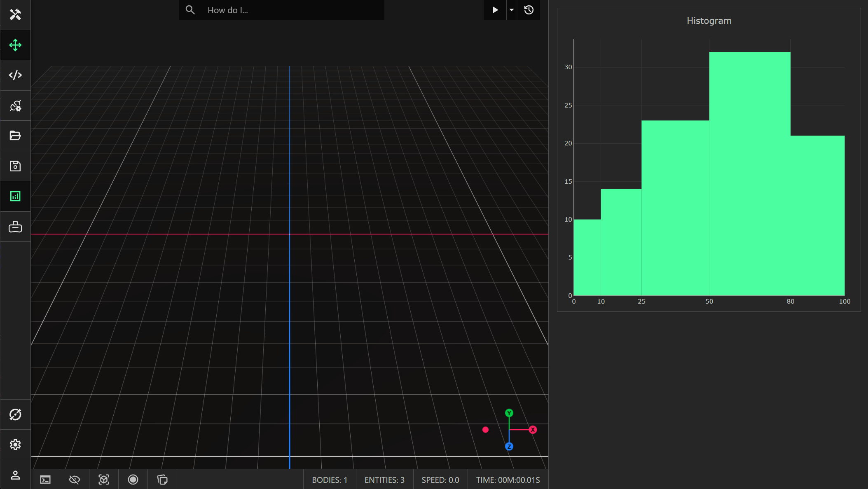Open the code editor panel
Viewport: 868px width, 489px height.
pyautogui.click(x=15, y=75)
